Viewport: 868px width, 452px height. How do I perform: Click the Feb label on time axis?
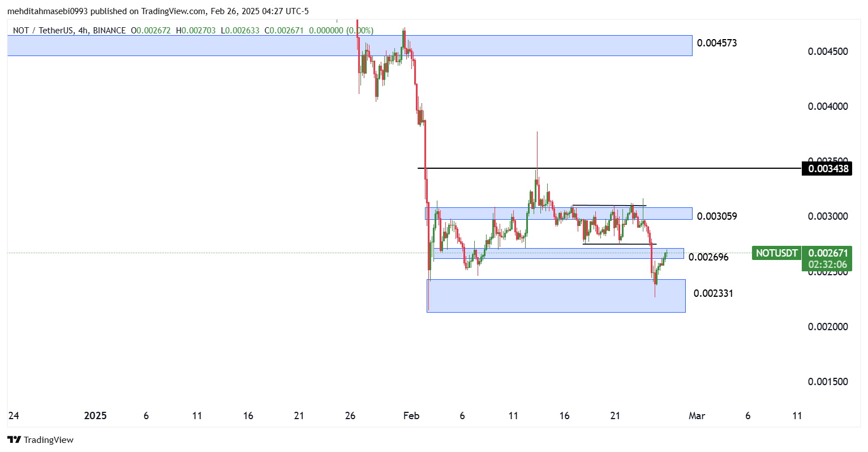(x=411, y=416)
